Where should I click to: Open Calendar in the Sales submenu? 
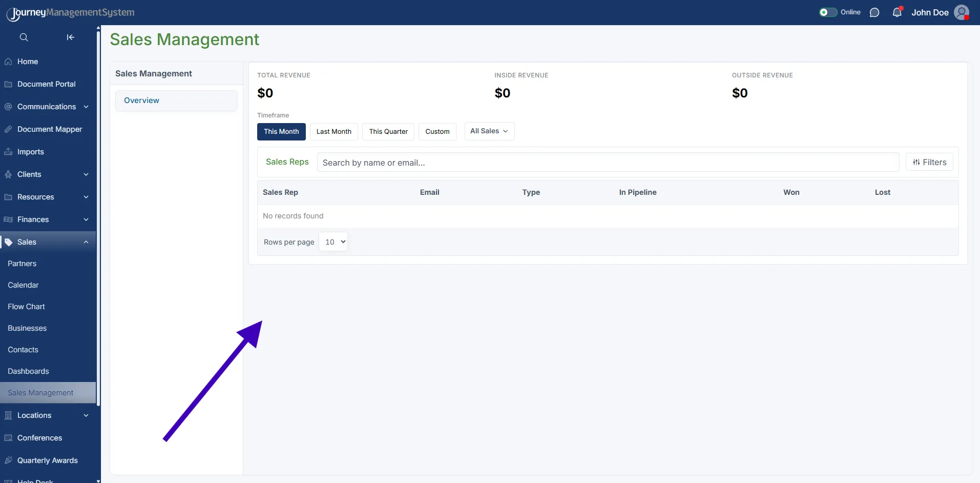[23, 285]
